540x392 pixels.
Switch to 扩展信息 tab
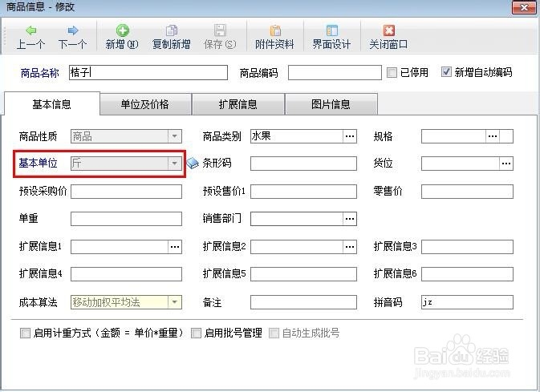pos(238,104)
